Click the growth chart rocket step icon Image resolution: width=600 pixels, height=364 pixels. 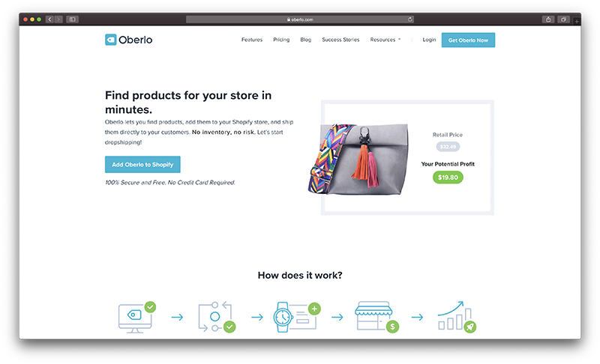[457, 317]
